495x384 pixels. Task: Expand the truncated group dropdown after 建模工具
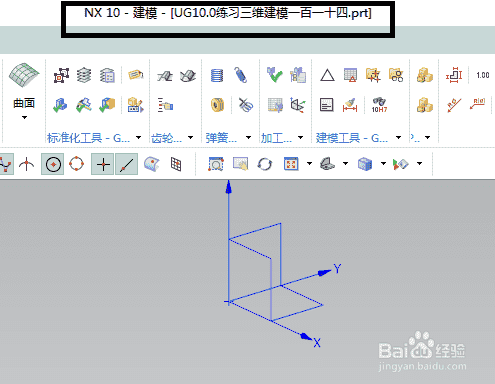(427, 137)
